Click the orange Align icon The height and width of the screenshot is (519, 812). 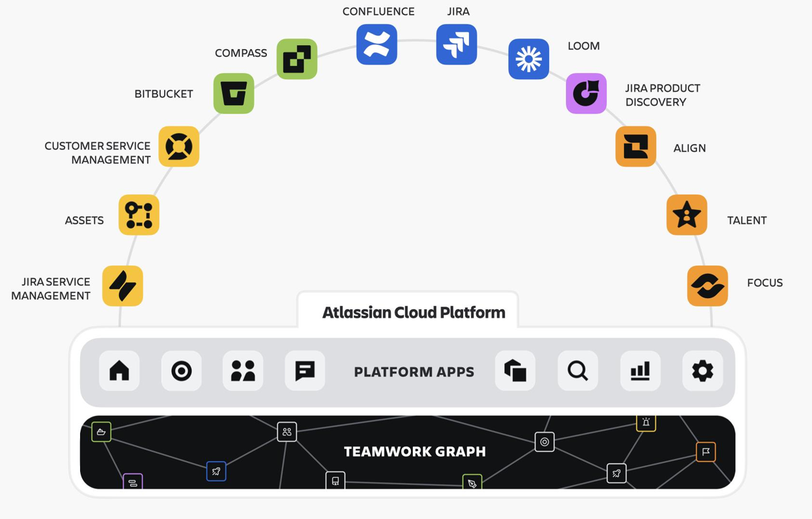(x=636, y=147)
